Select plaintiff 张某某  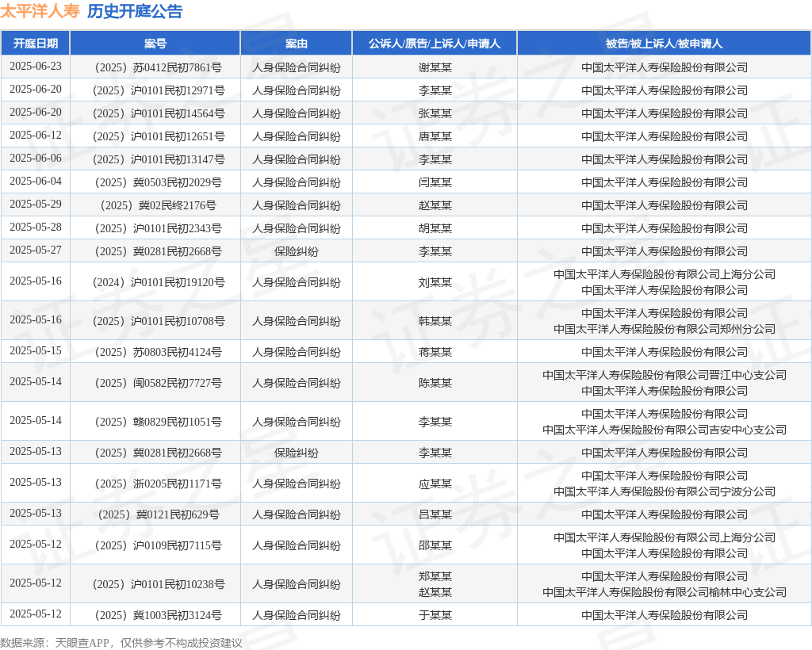[x=435, y=113]
